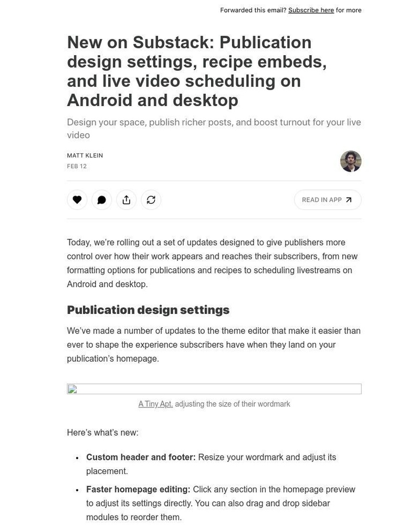Click the arrow icon inside READ IN APP
The width and height of the screenshot is (420, 525).
pyautogui.click(x=348, y=199)
